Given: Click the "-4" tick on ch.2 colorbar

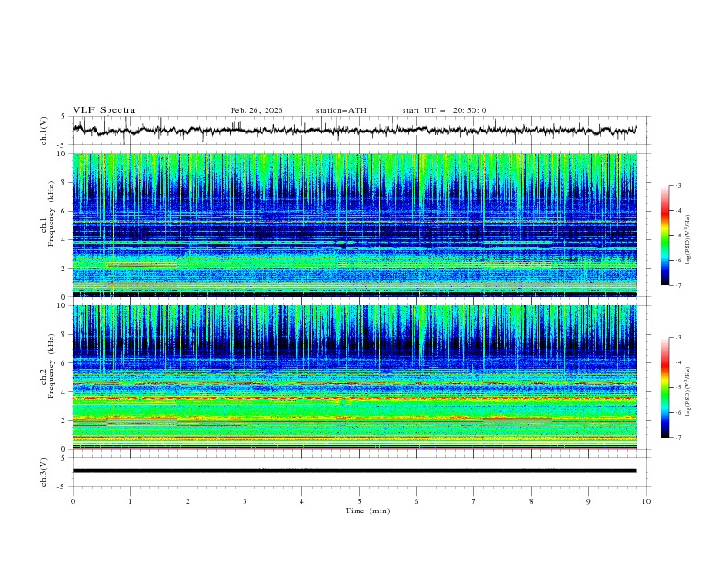Looking at the screenshot, I should point(678,362).
